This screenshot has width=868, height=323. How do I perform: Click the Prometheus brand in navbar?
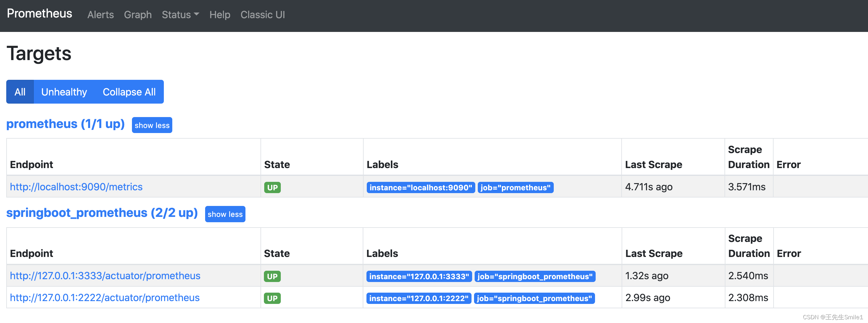(x=39, y=14)
